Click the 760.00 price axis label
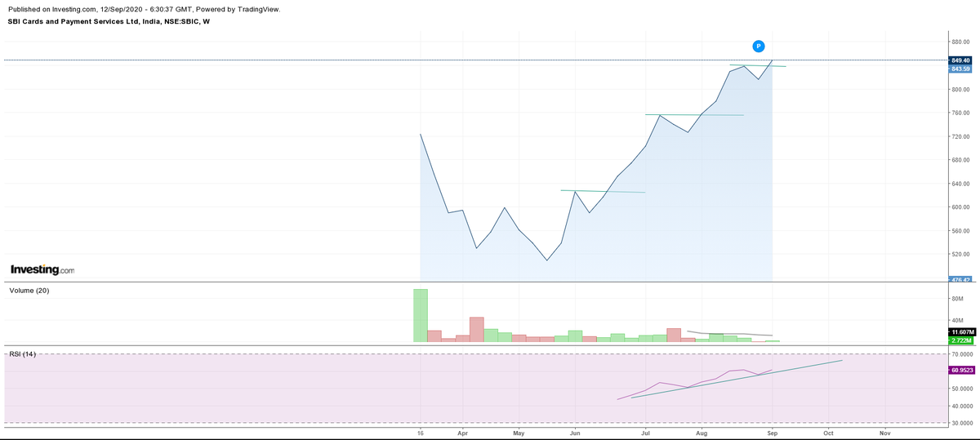The width and height of the screenshot is (980, 440). click(960, 113)
